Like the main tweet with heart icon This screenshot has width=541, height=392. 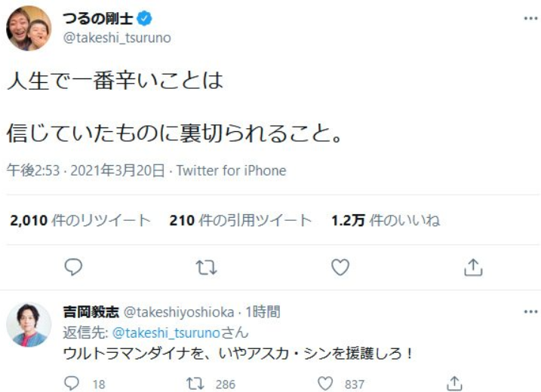[x=340, y=266]
